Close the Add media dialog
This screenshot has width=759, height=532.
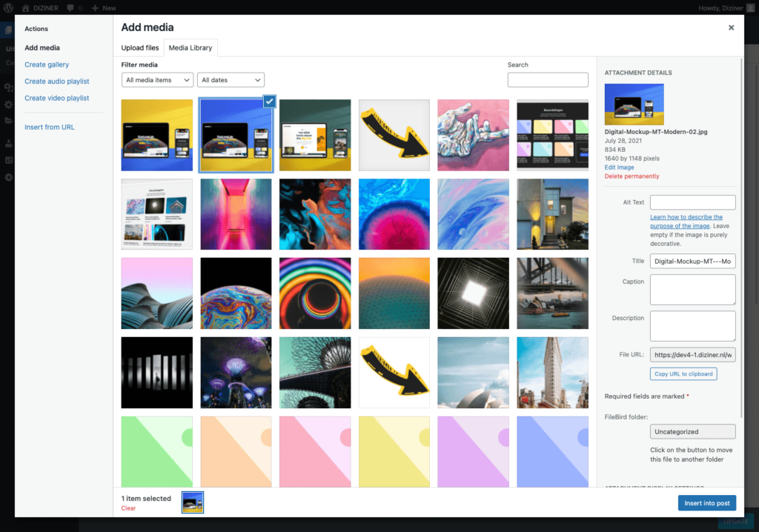[731, 27]
